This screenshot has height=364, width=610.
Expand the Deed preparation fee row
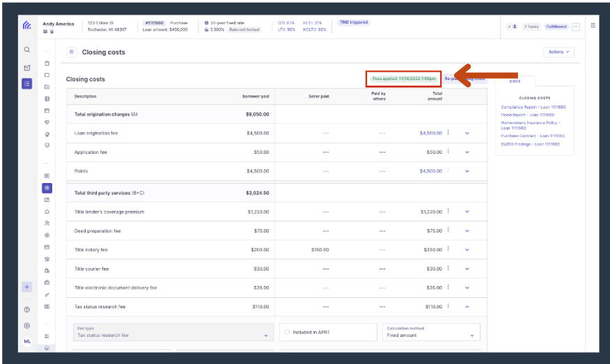pyautogui.click(x=467, y=231)
